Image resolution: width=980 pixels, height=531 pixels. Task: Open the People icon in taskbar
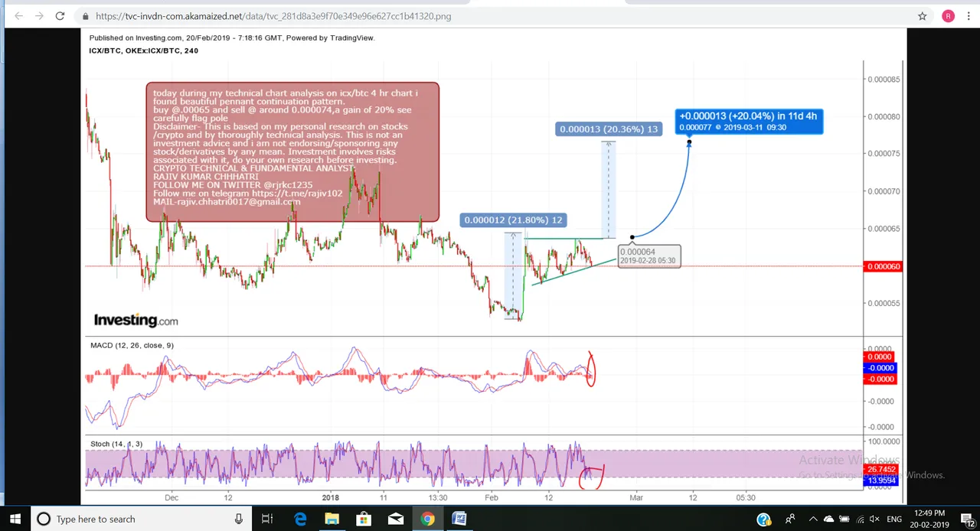(x=790, y=519)
